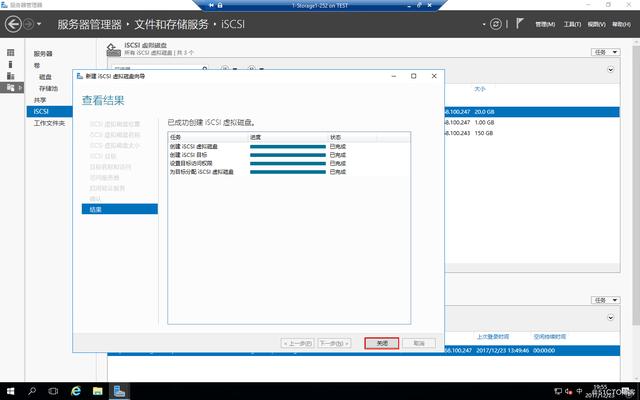
Task: Open the 帮助(H) menu
Action: pyautogui.click(x=621, y=24)
